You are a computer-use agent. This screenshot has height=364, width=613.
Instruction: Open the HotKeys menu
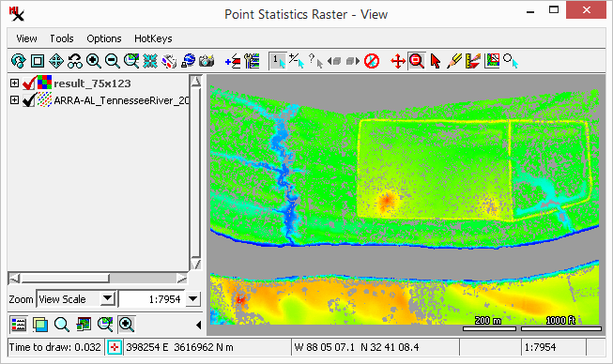coord(153,38)
